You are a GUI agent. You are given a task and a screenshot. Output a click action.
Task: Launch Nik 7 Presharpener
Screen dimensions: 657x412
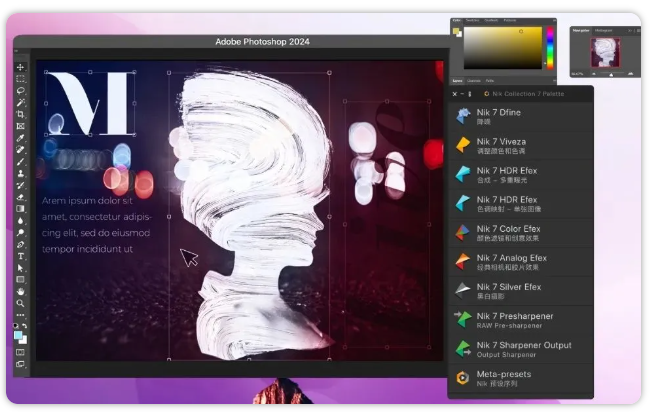click(521, 320)
